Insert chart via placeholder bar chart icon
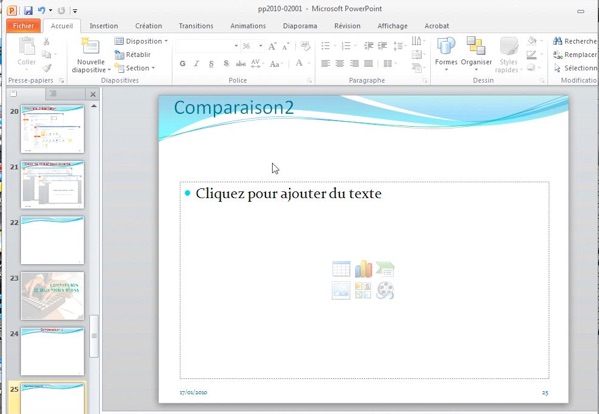Viewport: 599px width, 414px height. coord(363,269)
